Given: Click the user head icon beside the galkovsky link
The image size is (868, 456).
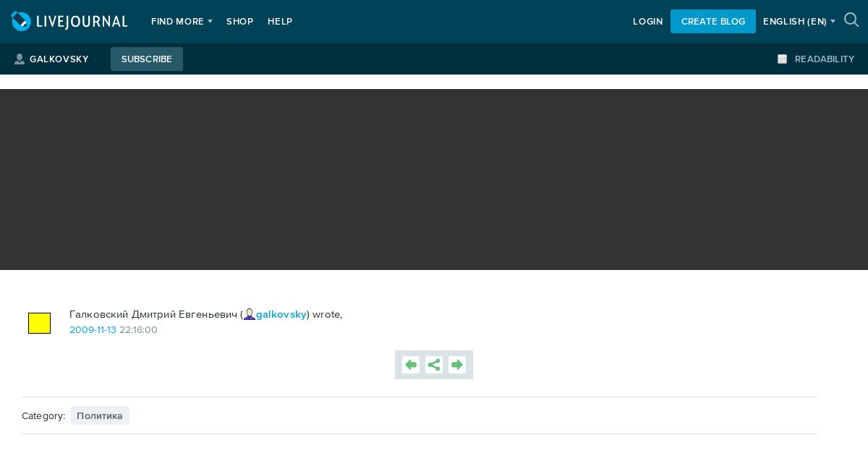Looking at the screenshot, I should click(250, 314).
